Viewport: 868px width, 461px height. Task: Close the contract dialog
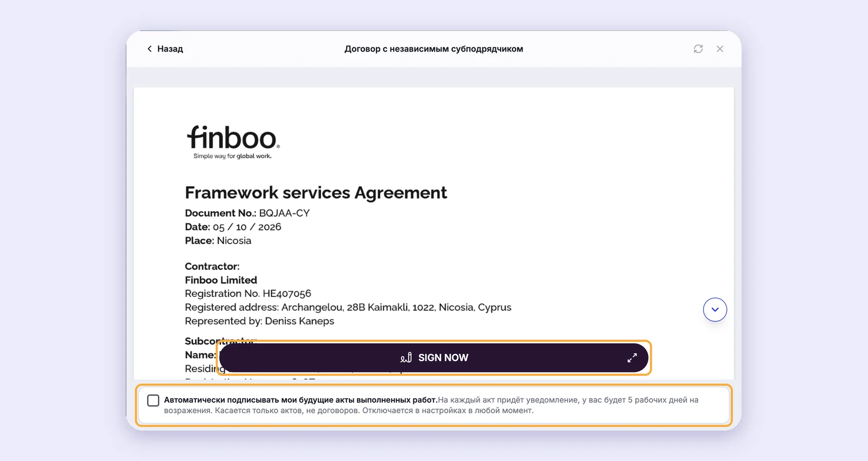720,49
